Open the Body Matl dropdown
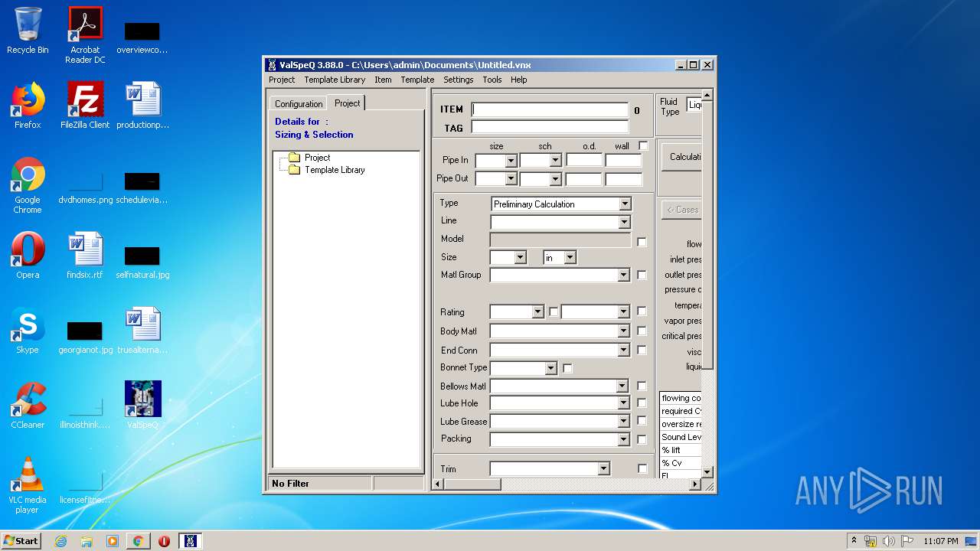This screenshot has height=551, width=980. click(x=623, y=331)
